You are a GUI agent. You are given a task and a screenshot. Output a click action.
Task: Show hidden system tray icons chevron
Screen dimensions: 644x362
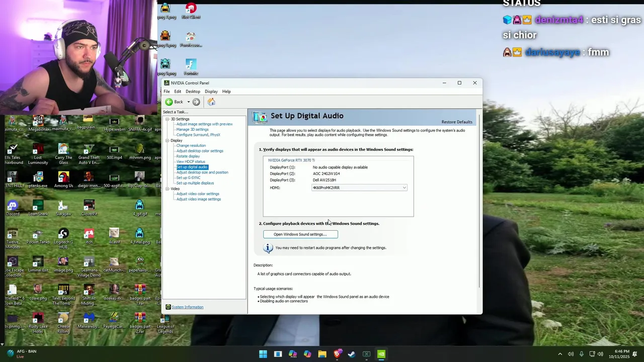click(560, 354)
